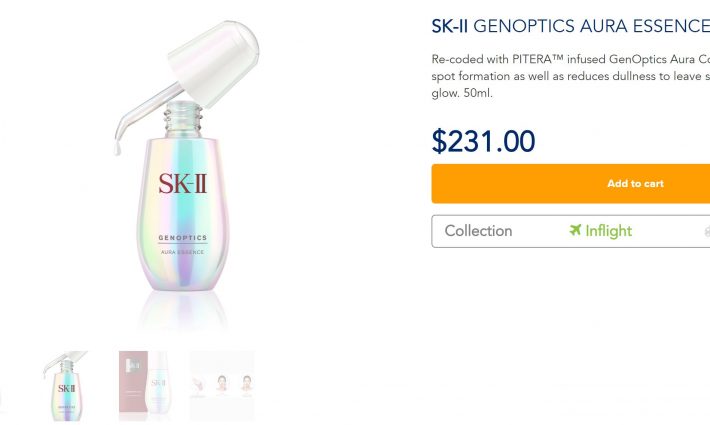
Task: Select the bottle with dropper thumbnail
Action: [x=64, y=385]
